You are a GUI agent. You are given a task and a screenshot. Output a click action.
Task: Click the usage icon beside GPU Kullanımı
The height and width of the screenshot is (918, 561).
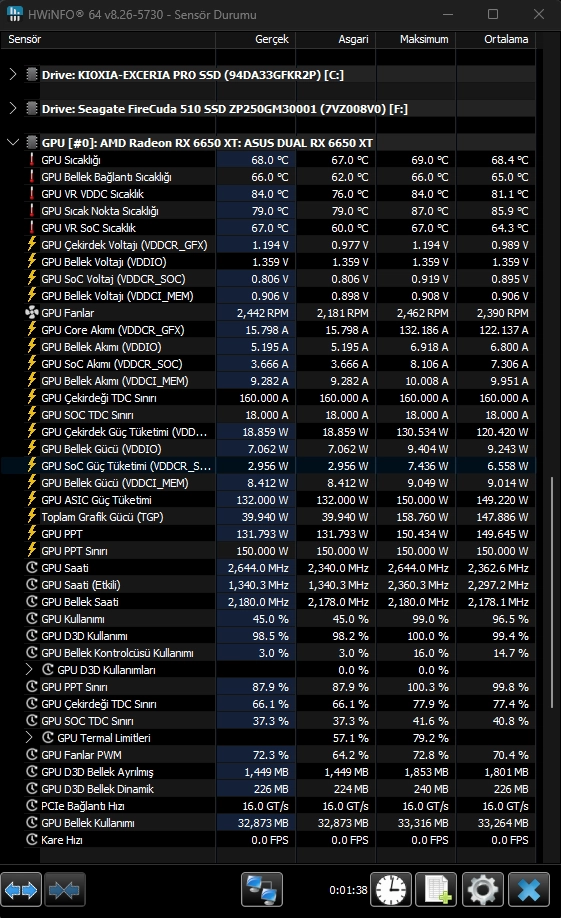coord(32,618)
